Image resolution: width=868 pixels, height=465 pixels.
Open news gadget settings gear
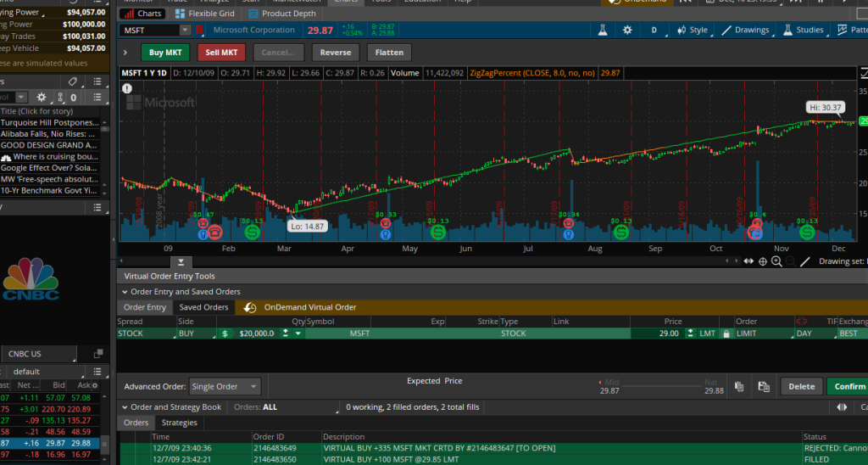tap(42, 97)
